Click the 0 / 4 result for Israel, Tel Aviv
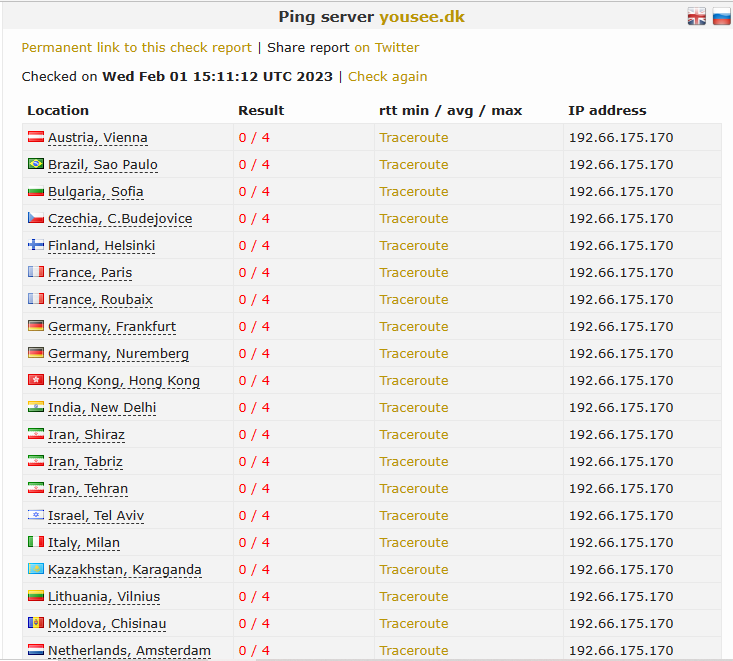The width and height of the screenshot is (733, 661). (x=254, y=516)
